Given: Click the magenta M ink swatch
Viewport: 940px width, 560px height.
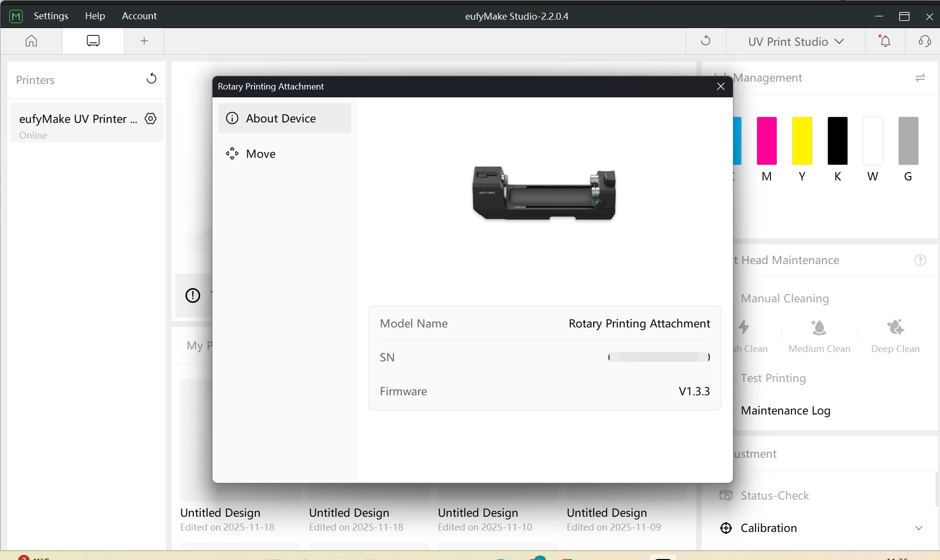Looking at the screenshot, I should (x=766, y=141).
